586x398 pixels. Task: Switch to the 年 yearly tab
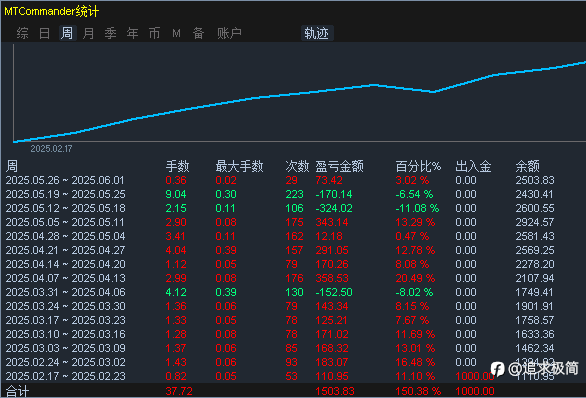pos(133,33)
